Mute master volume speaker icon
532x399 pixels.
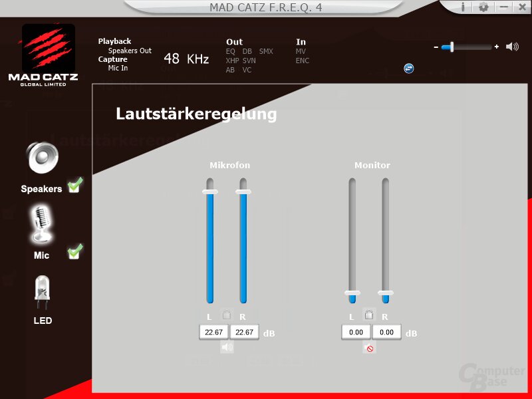tap(512, 47)
